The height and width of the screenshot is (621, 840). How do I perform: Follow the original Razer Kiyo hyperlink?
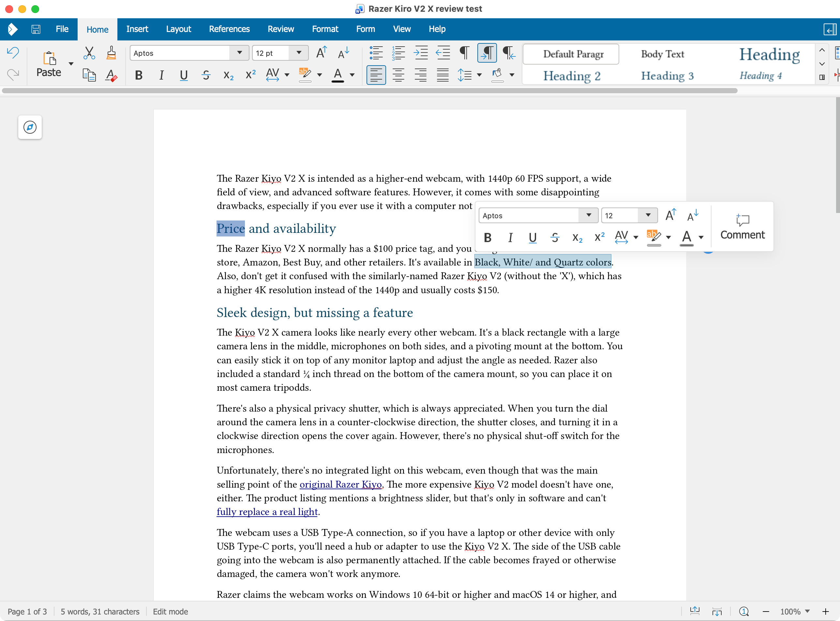click(340, 484)
